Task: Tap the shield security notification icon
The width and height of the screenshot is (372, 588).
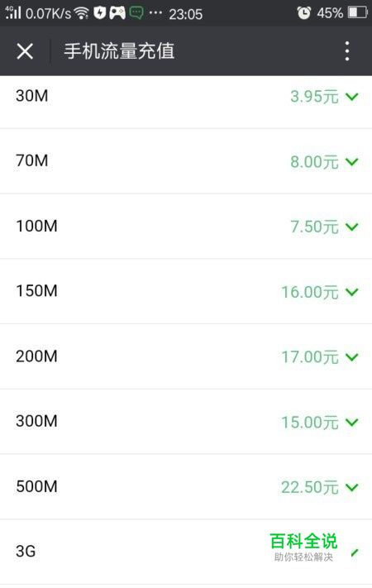Action: 99,13
